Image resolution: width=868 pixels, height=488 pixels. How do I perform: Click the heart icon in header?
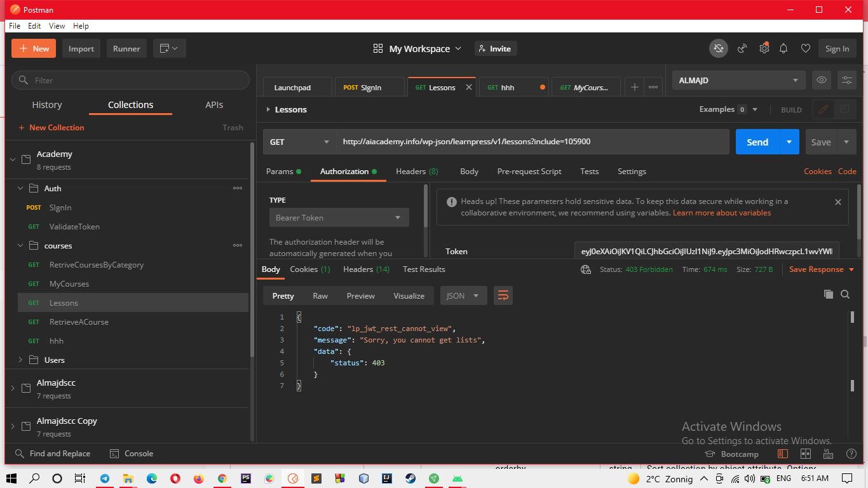[x=805, y=49]
